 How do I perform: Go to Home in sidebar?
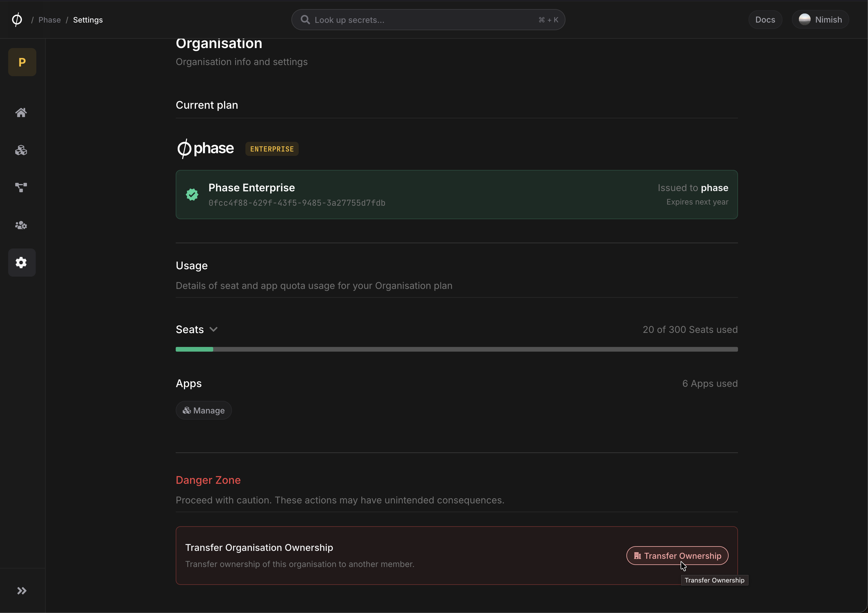(x=21, y=112)
